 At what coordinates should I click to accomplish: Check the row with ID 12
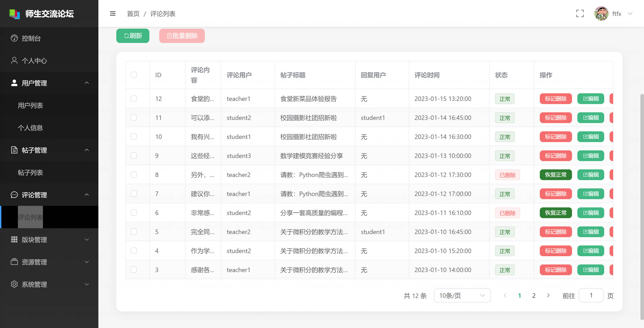click(x=134, y=98)
